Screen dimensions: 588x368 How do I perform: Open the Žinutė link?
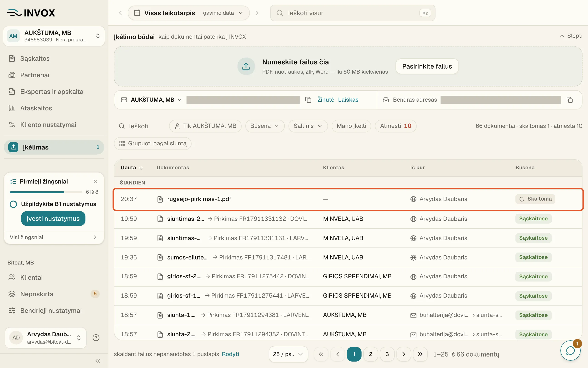(x=326, y=100)
